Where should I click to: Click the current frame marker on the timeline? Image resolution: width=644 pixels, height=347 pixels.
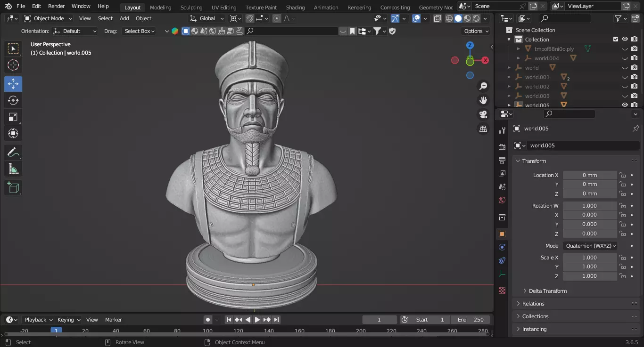[x=56, y=331]
